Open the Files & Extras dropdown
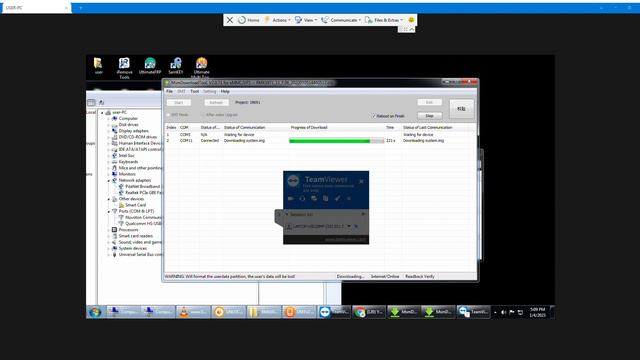The height and width of the screenshot is (360, 640). [384, 20]
